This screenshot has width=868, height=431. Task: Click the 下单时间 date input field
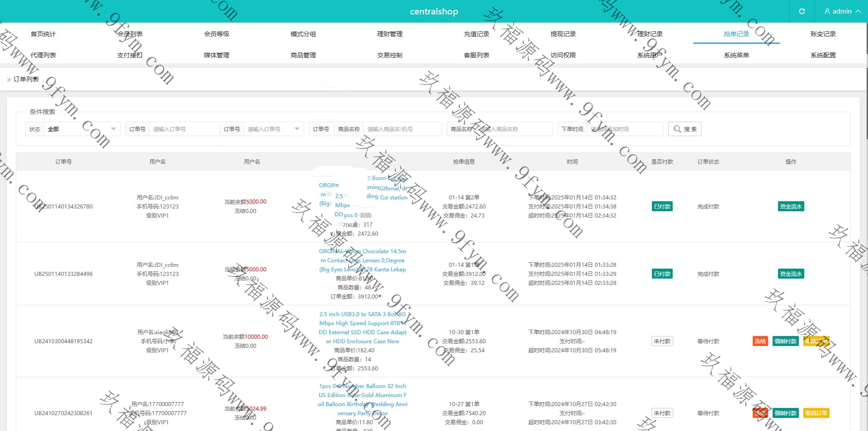click(x=624, y=129)
